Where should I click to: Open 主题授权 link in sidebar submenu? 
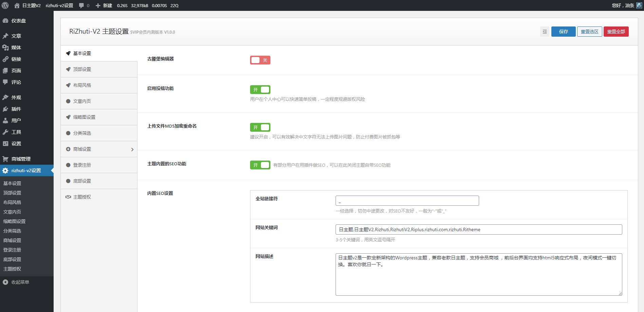tap(12, 269)
